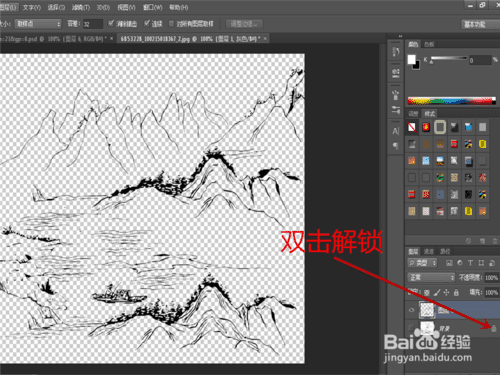The height and width of the screenshot is (375, 500).
Task: Switch to the Paths (路径) tab
Action: coord(445,251)
